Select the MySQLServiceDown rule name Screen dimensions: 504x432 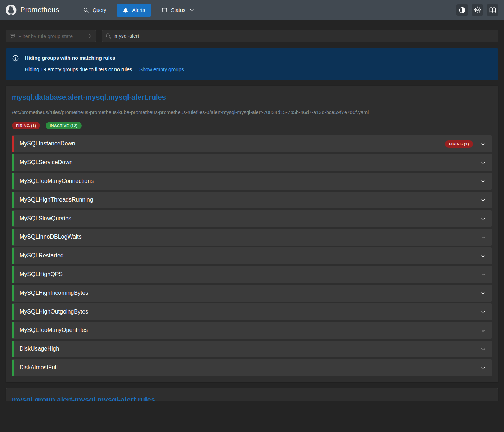(46, 162)
